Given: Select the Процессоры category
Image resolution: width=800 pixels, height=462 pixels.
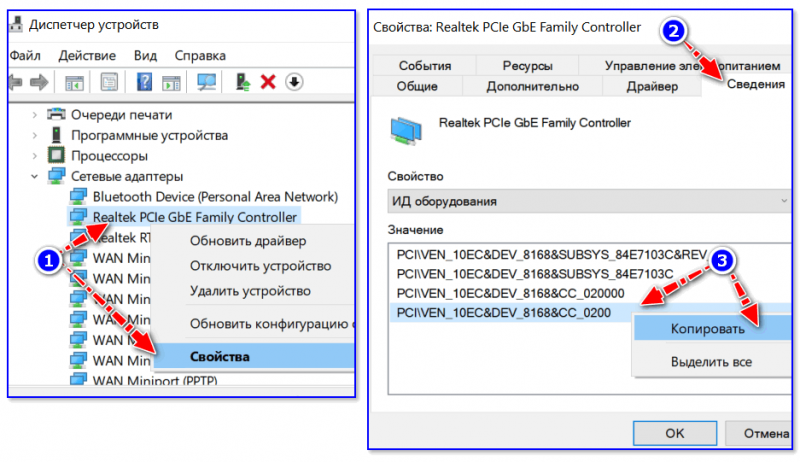Looking at the screenshot, I should pyautogui.click(x=109, y=156).
